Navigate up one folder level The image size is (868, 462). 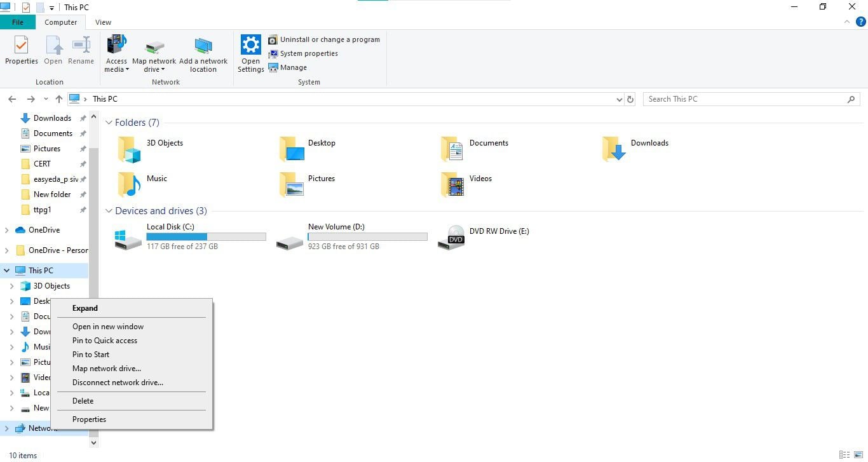pos(58,99)
